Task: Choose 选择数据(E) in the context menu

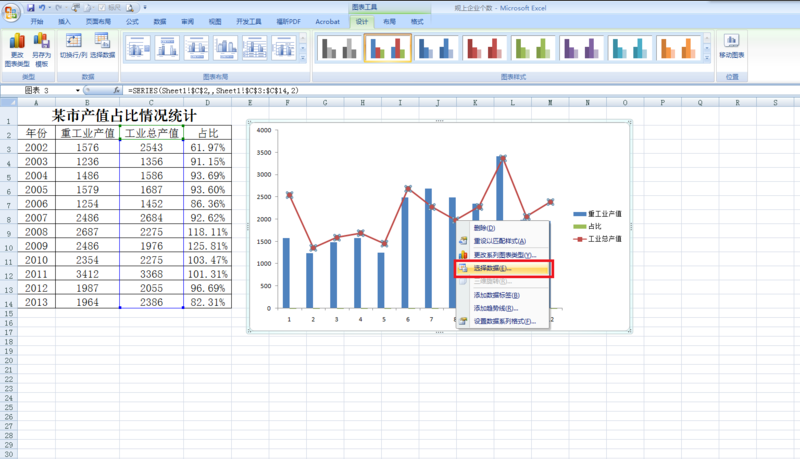Action: 503,268
